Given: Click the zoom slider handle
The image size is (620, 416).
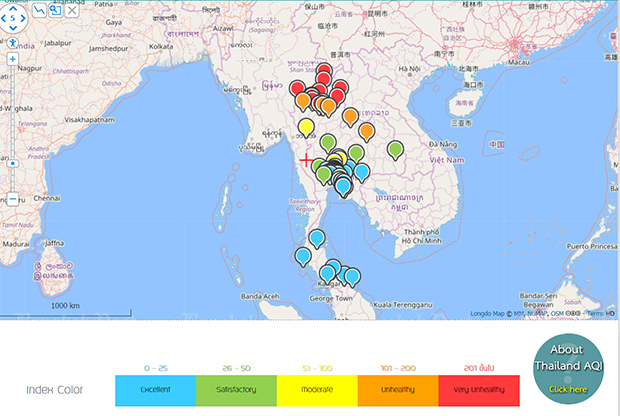Looking at the screenshot, I should [12, 165].
